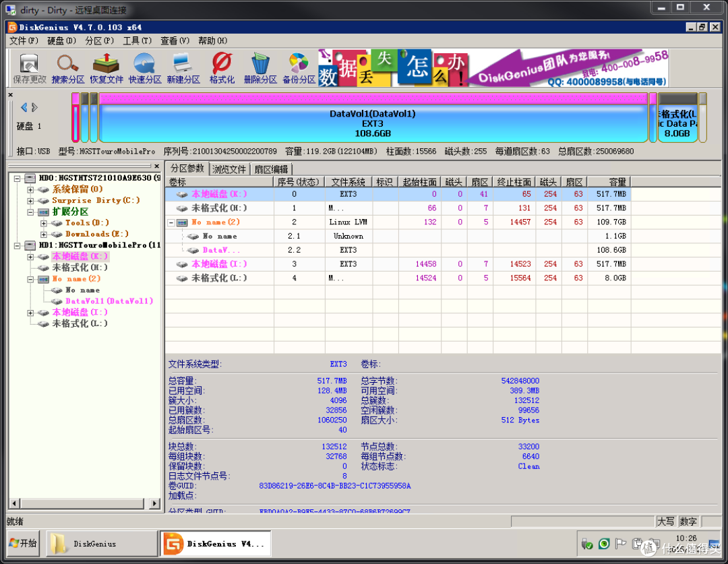Collapse the HD1 HGSTTouroMobilePro tree node
The image size is (728, 564).
pyautogui.click(x=17, y=245)
